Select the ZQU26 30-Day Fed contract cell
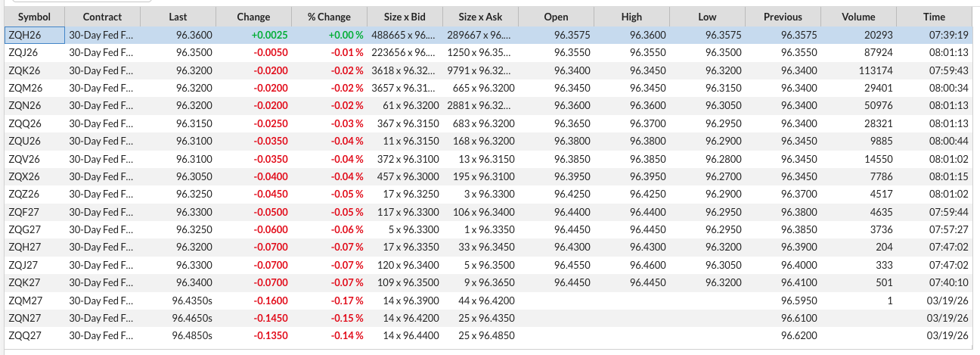Screen dimensions: 980x355 101,141
